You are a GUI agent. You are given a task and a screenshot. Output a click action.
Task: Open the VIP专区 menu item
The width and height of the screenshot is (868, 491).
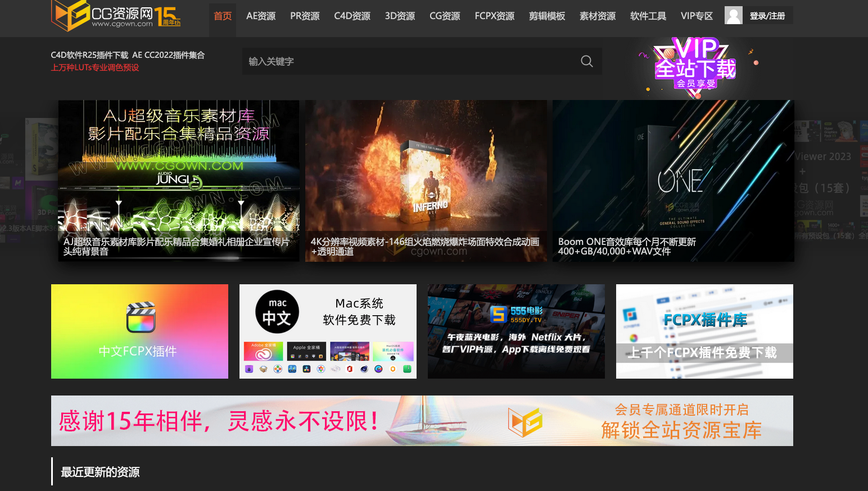pos(697,16)
